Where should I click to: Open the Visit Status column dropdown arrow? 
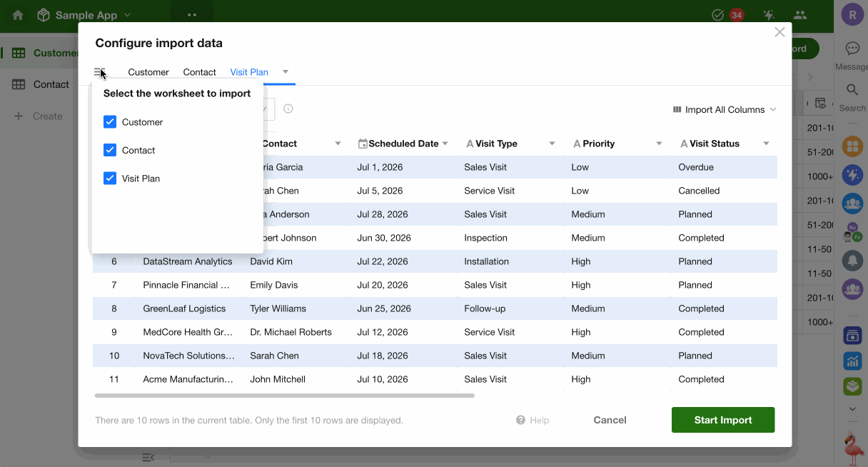767,144
